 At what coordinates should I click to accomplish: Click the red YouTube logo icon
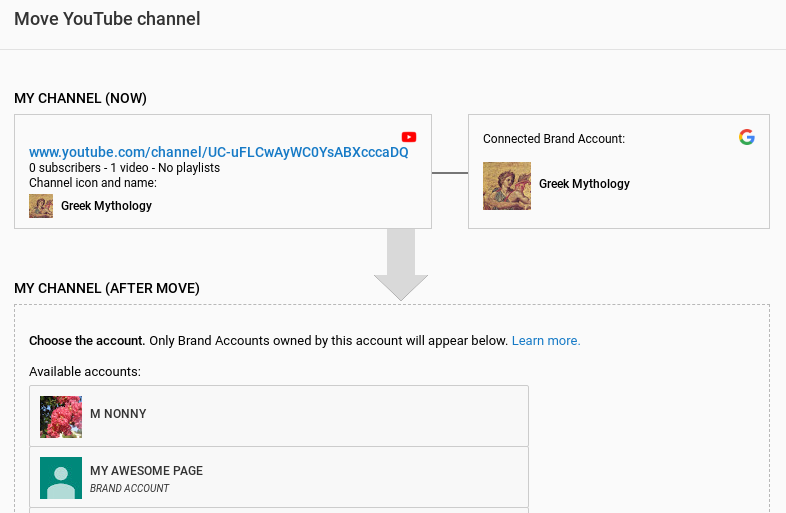click(x=409, y=137)
